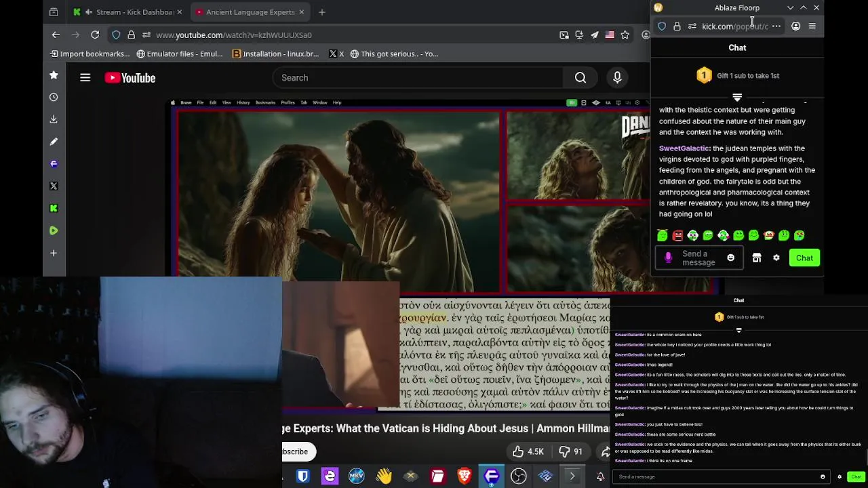
Task: Go to the YouTube home logo
Action: tap(130, 78)
